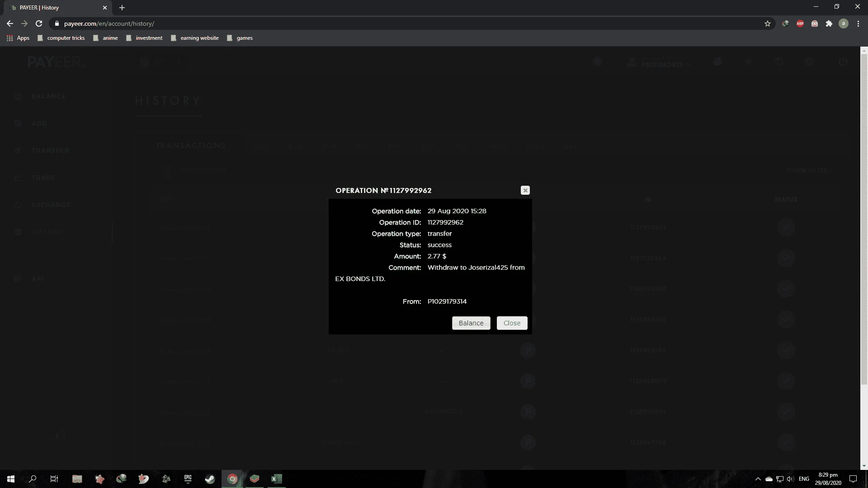The image size is (868, 488).
Task: Open the Windows Start menu
Action: point(11,479)
